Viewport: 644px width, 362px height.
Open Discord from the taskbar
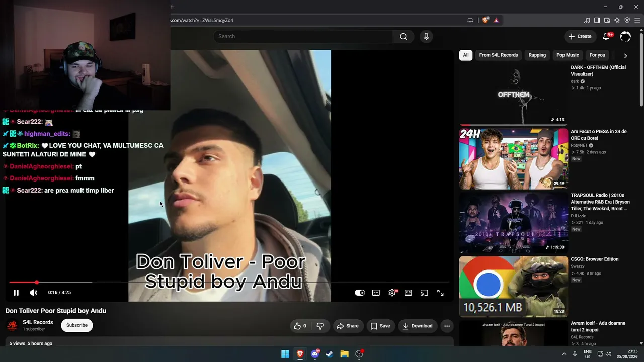(315, 354)
